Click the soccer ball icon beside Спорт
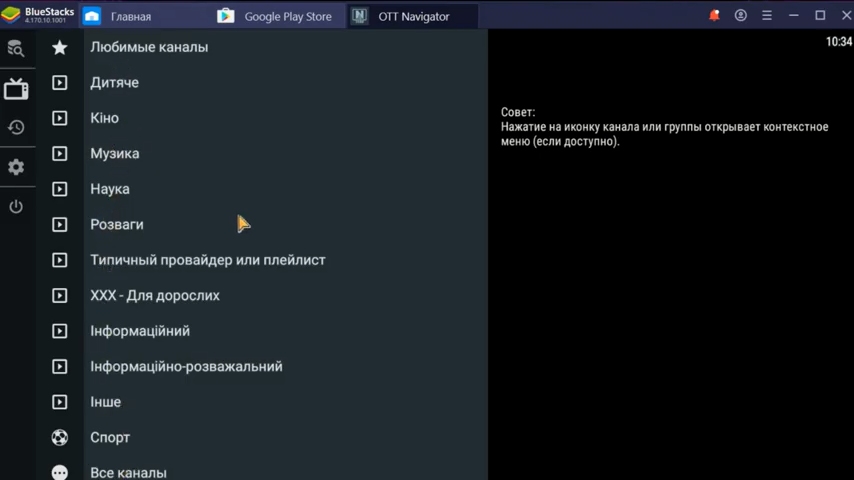The height and width of the screenshot is (480, 854). click(x=60, y=437)
